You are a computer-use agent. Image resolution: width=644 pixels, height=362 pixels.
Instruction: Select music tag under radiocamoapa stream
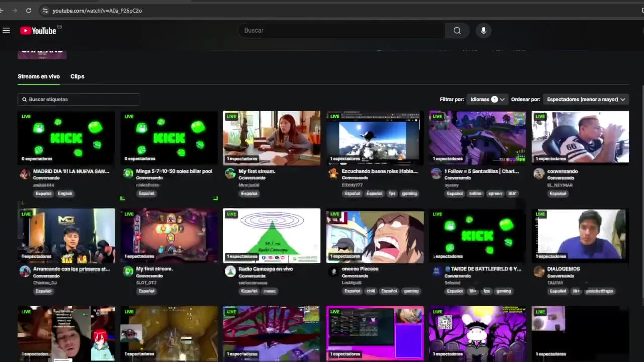pos(270,291)
